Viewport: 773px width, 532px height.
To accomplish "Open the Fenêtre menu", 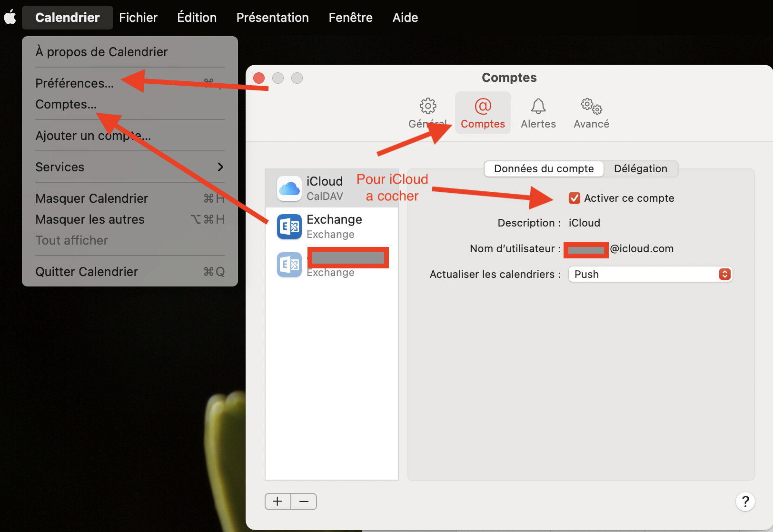I will [351, 18].
